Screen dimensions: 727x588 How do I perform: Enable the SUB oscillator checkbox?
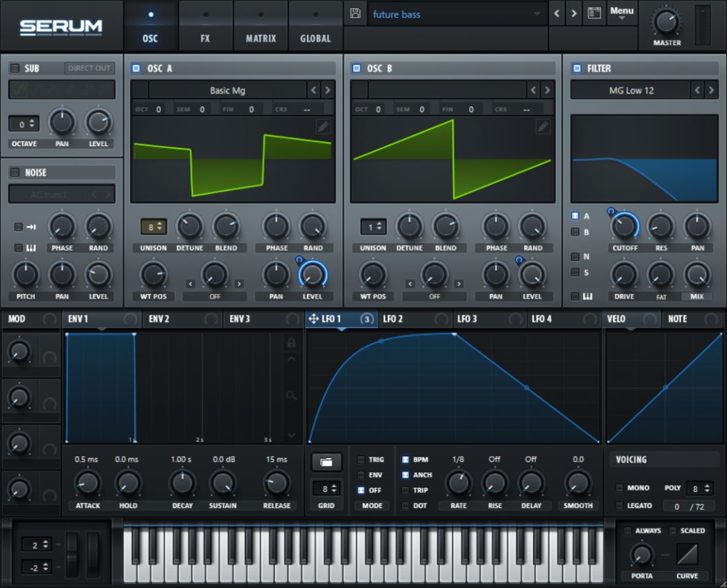click(x=15, y=68)
